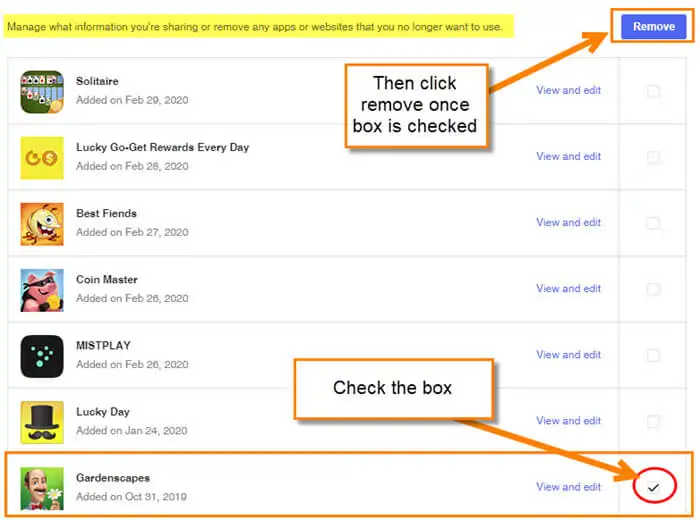This screenshot has width=700, height=520.
Task: Click the Manage what information description text
Action: pyautogui.click(x=255, y=27)
